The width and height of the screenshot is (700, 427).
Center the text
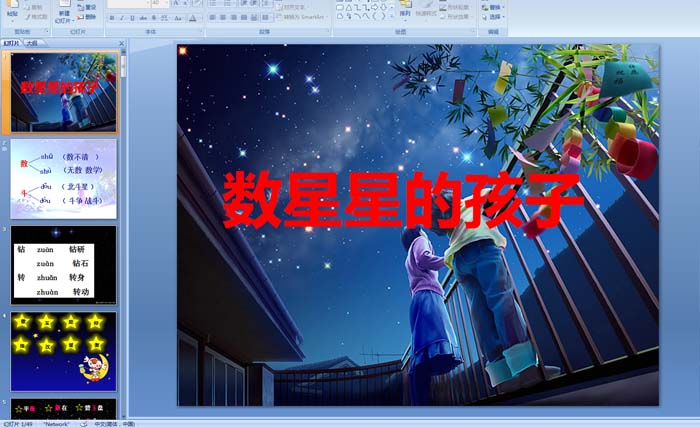(x=223, y=17)
